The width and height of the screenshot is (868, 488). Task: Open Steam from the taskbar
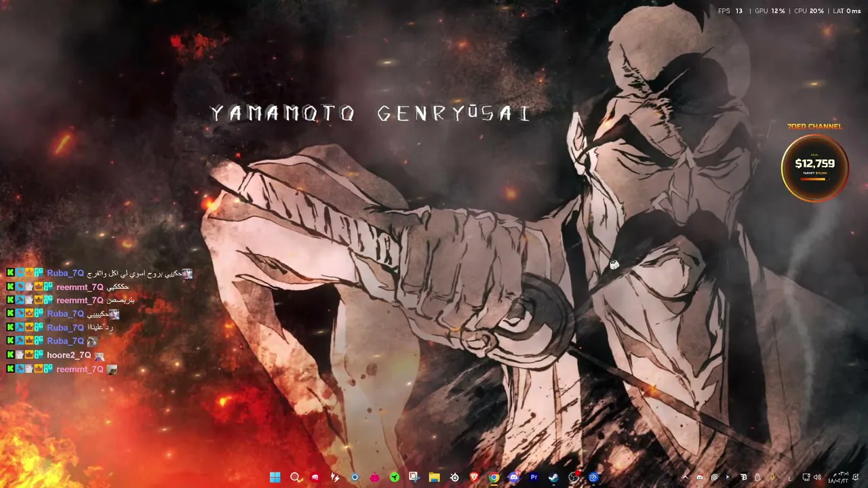click(x=553, y=477)
